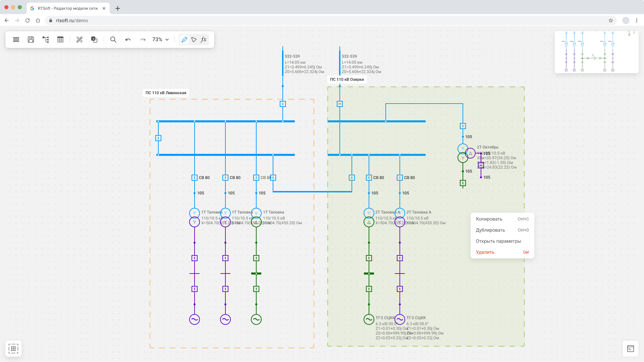Click the redo arrow

pos(143,40)
